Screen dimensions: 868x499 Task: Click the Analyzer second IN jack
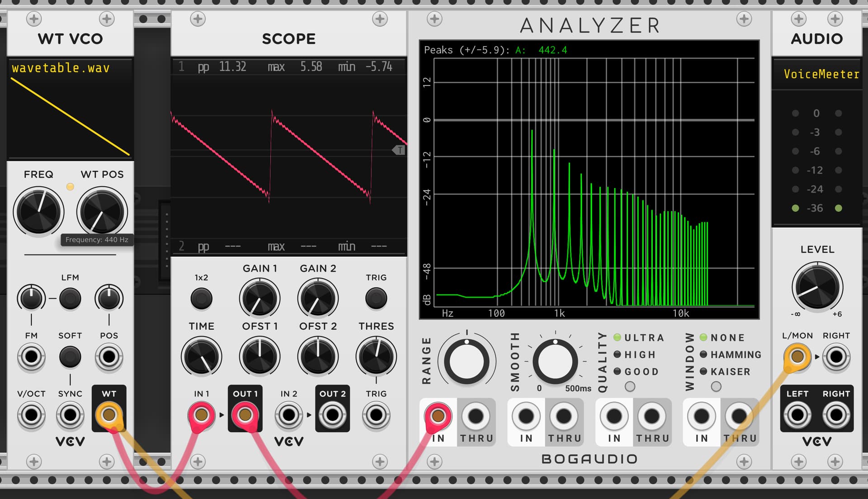point(526,416)
